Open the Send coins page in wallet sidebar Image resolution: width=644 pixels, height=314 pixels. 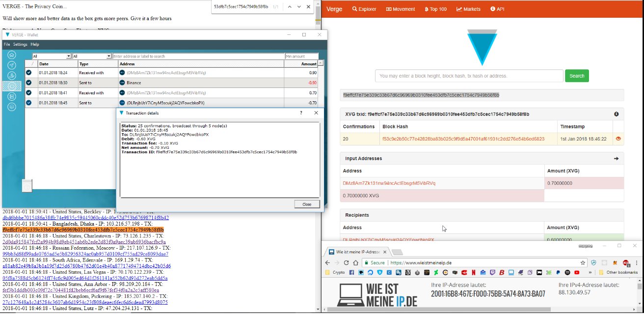[12, 65]
